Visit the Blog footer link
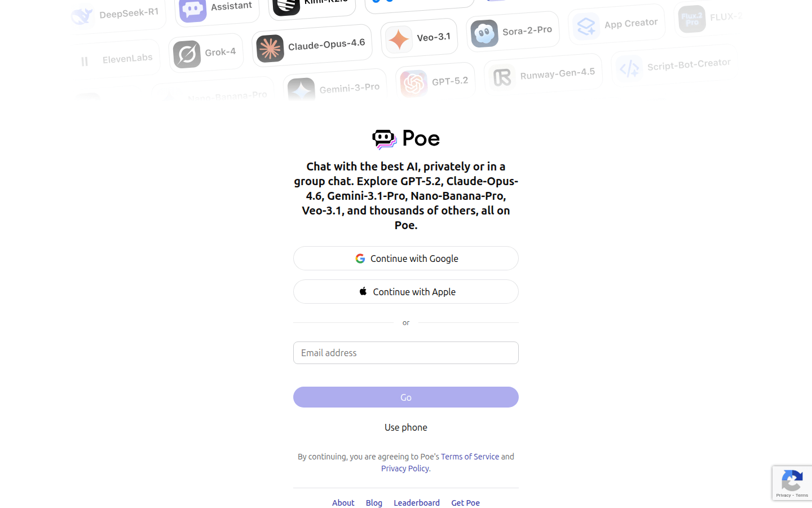Screen dimensions: 812x508 374,503
